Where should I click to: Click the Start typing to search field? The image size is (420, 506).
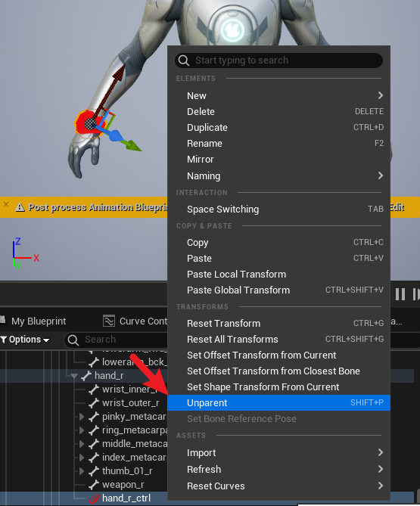pos(279,61)
